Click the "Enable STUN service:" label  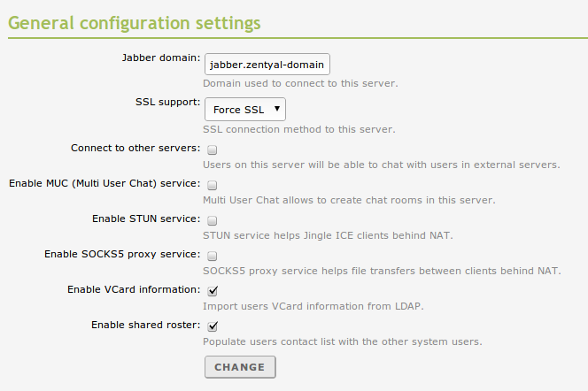(x=145, y=218)
